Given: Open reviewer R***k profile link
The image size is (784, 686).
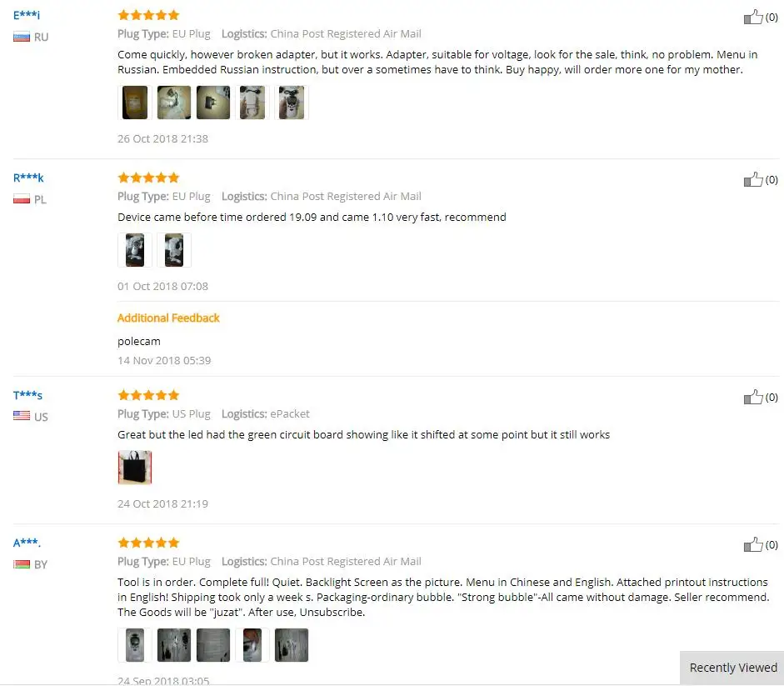Looking at the screenshot, I should 28,178.
